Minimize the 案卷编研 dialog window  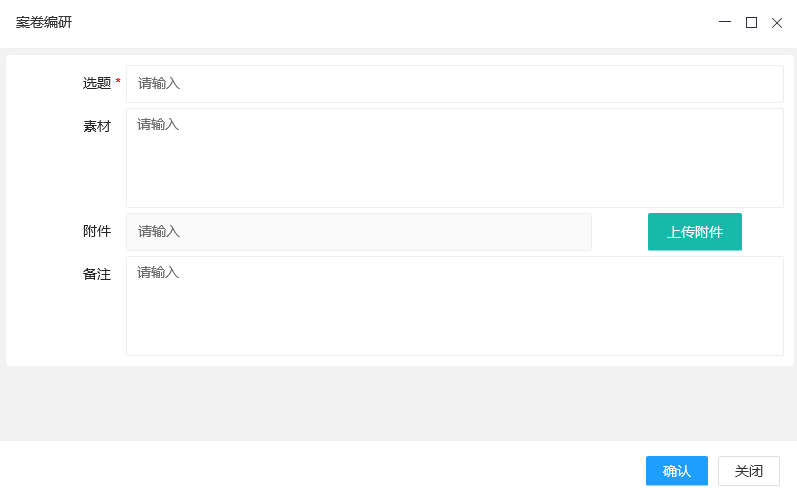click(725, 22)
